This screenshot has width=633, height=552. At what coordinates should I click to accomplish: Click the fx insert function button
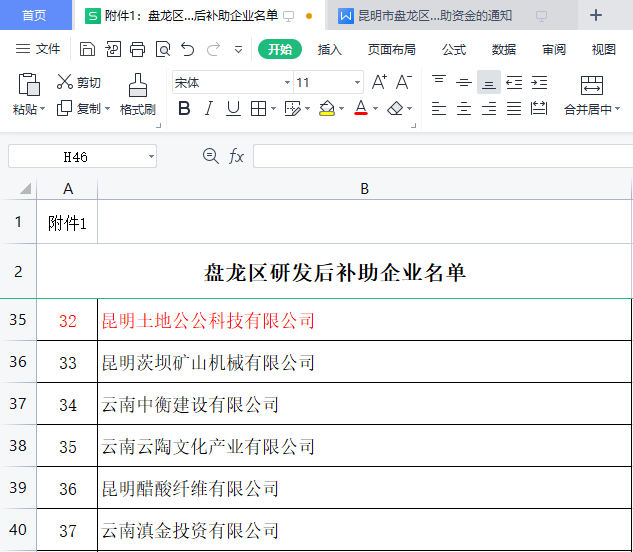tap(236, 156)
